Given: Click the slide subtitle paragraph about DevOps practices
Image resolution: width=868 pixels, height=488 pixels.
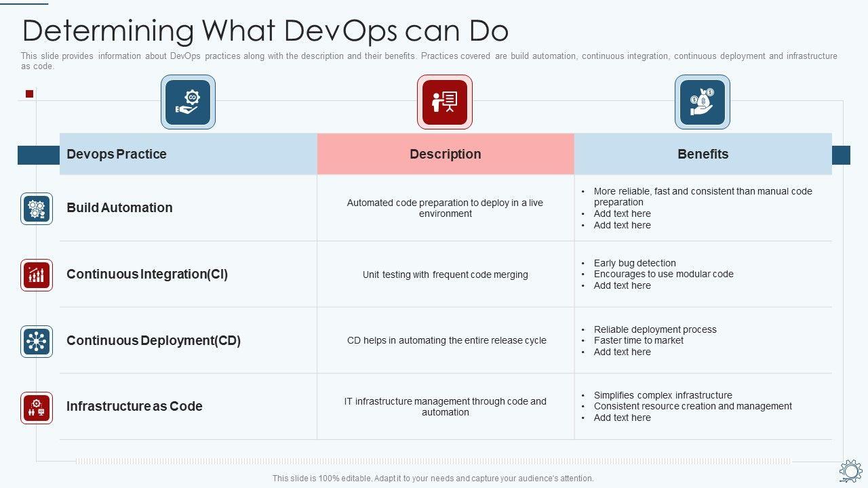Looking at the screenshot, I should tap(429, 61).
